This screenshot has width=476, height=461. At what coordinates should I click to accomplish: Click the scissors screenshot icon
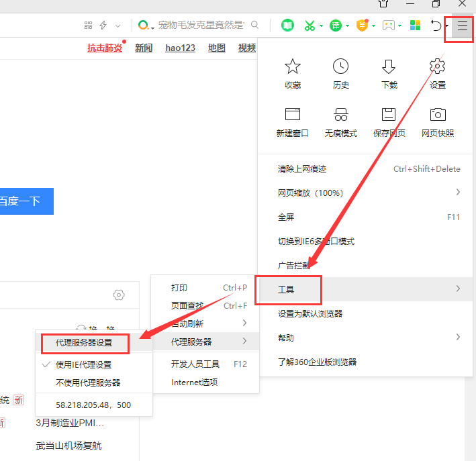(x=310, y=25)
